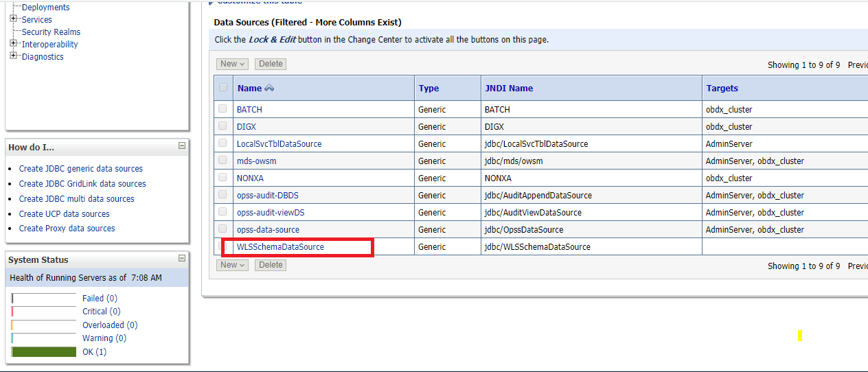868x372 pixels.
Task: Open the opss-data-source link
Action: coord(268,230)
